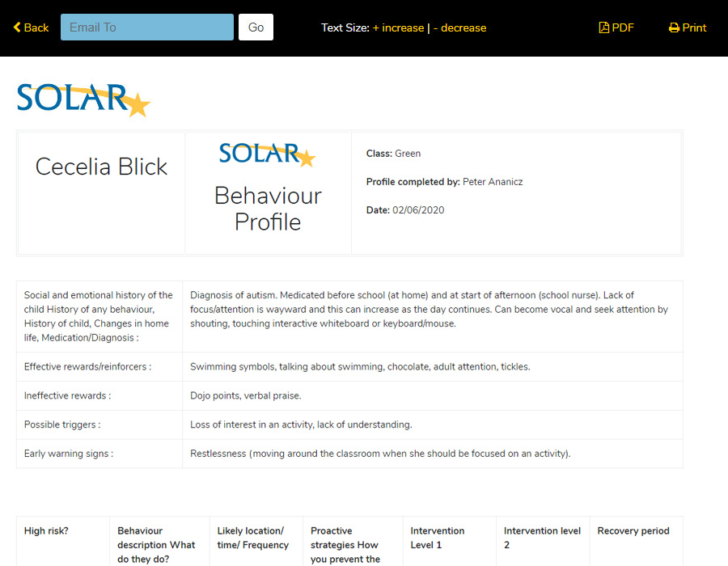The width and height of the screenshot is (728, 566).
Task: Click the Intervention Level 1 column header
Action: coord(437,539)
